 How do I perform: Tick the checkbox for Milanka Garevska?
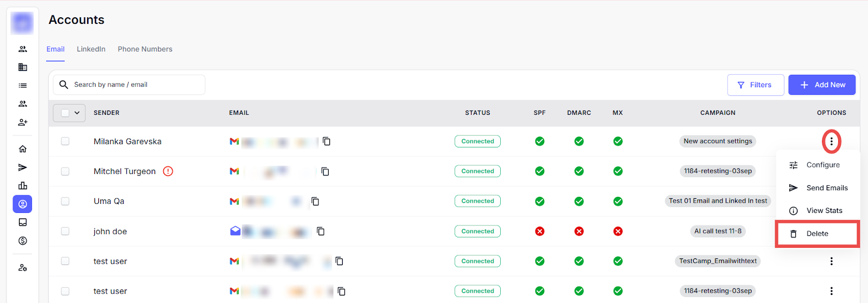point(65,141)
